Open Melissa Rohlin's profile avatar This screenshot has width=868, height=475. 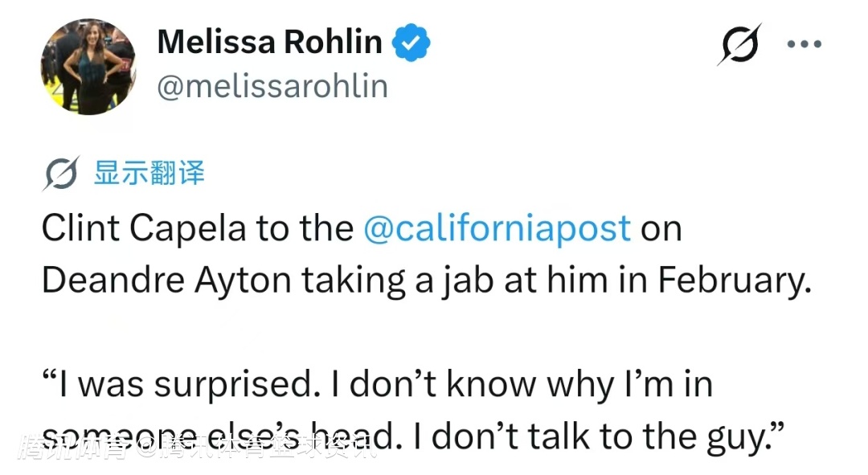(88, 67)
